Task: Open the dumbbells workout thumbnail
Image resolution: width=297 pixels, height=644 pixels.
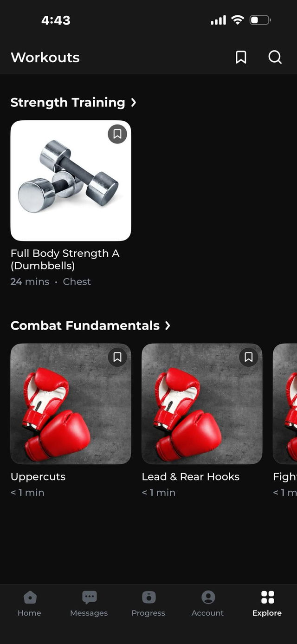Action: tap(71, 181)
